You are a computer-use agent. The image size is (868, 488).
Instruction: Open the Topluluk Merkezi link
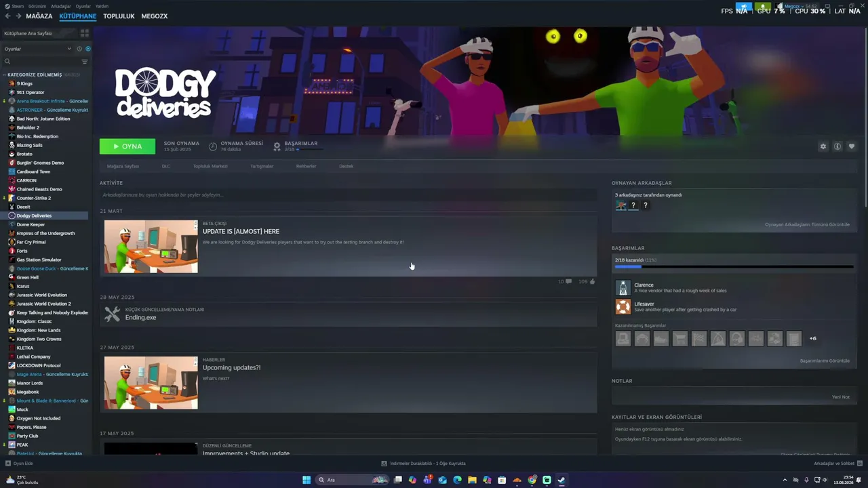point(210,166)
